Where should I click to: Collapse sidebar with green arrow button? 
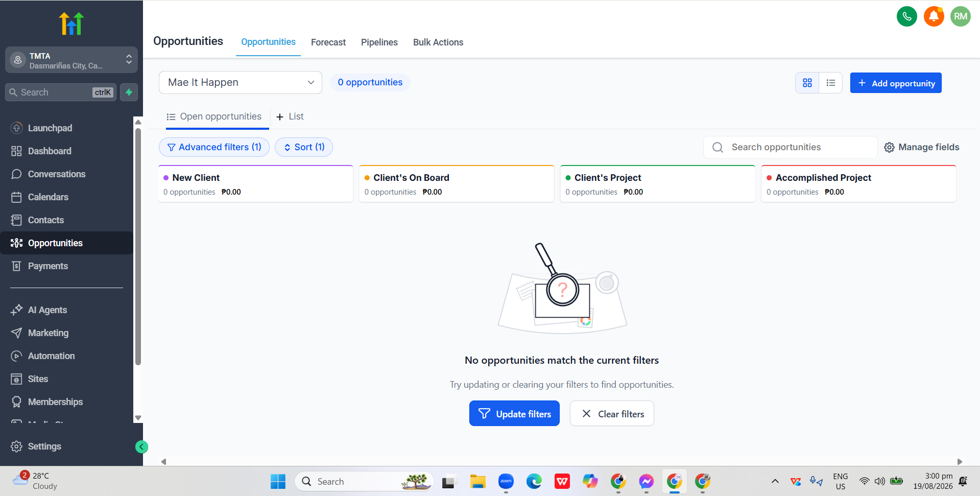(x=141, y=447)
